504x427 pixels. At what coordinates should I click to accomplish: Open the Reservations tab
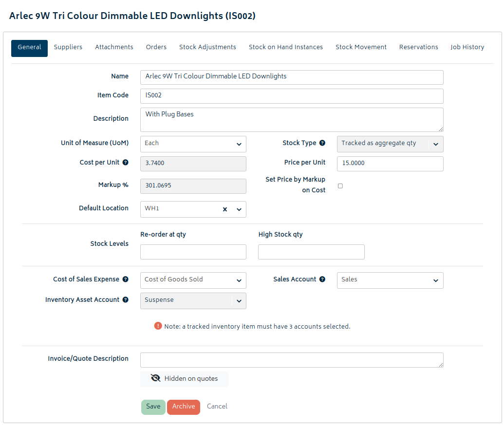[418, 47]
